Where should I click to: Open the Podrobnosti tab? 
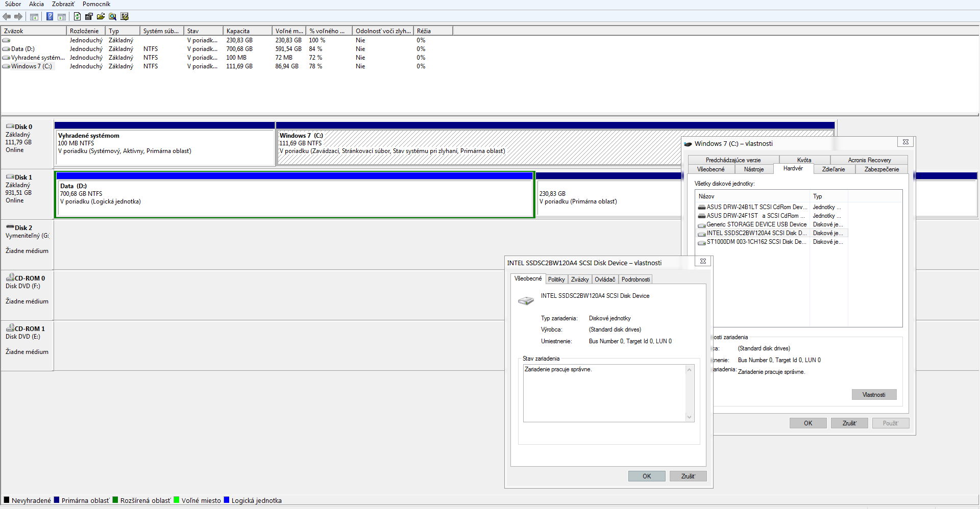(x=635, y=279)
